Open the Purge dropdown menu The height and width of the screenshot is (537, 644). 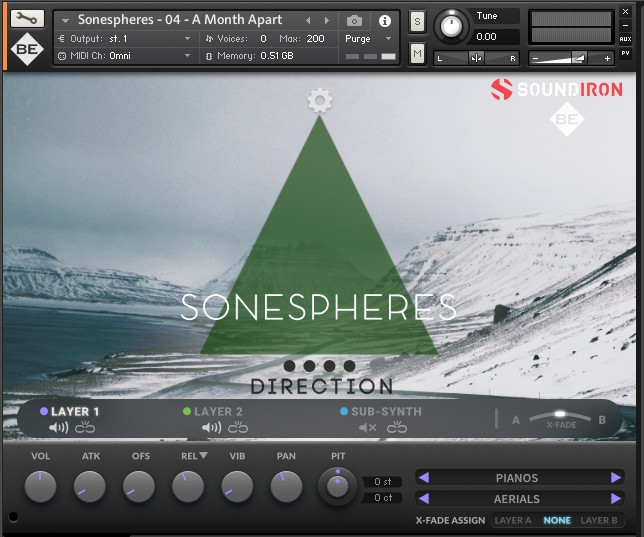368,39
